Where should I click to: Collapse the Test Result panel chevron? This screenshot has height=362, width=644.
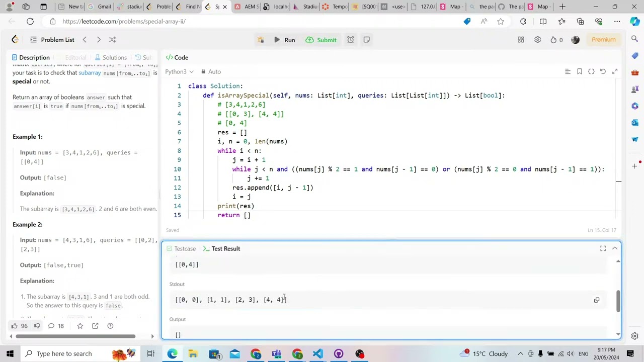click(615, 248)
